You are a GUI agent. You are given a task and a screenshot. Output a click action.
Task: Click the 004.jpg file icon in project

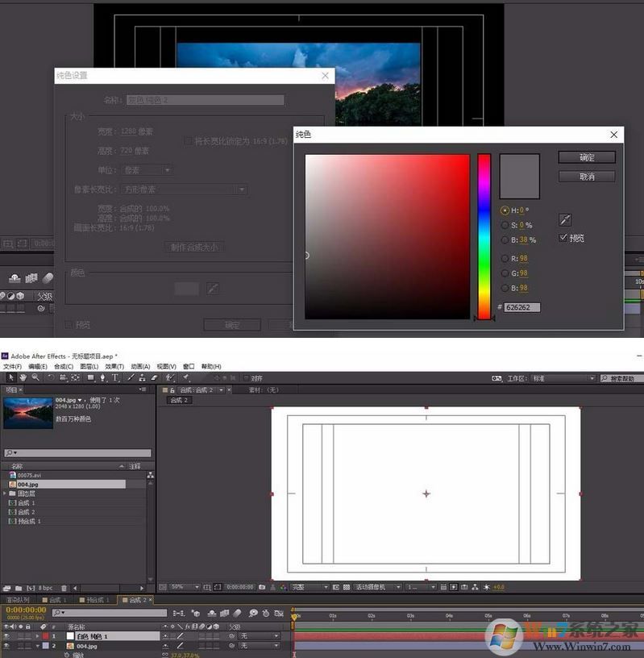[x=11, y=484]
